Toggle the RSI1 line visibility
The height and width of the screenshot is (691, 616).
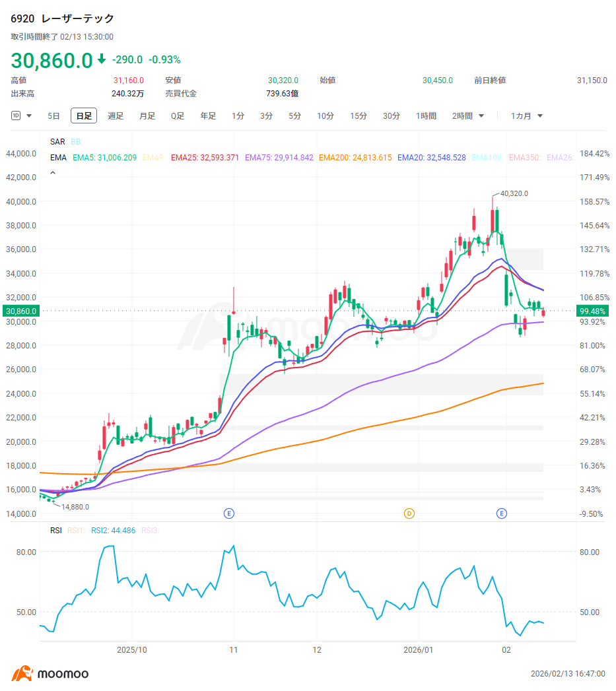click(76, 531)
